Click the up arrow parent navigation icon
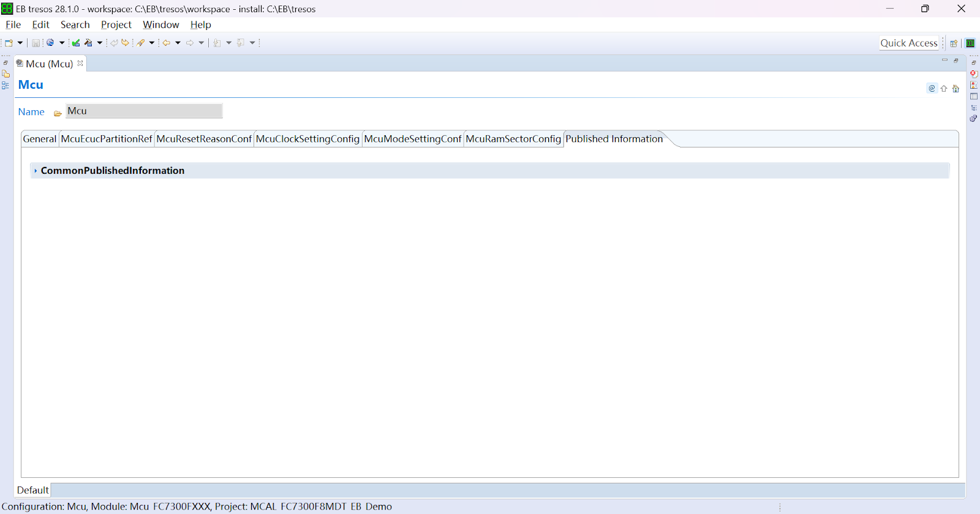The width and height of the screenshot is (980, 514). point(944,88)
